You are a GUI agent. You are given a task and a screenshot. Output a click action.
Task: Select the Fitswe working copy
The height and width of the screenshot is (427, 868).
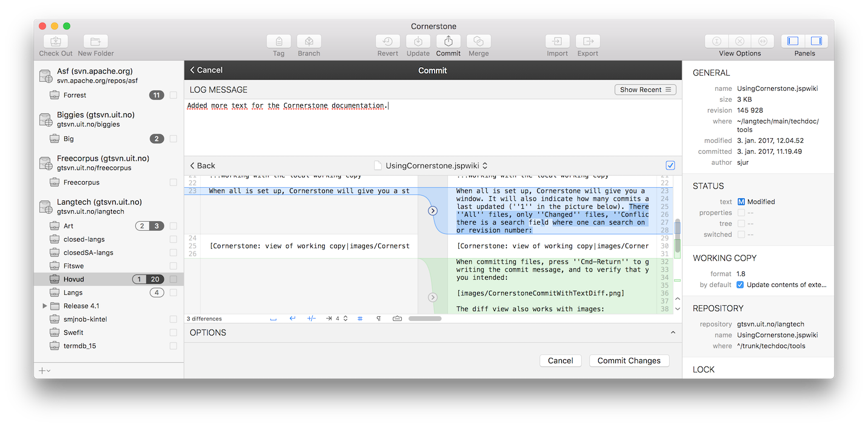[73, 266]
